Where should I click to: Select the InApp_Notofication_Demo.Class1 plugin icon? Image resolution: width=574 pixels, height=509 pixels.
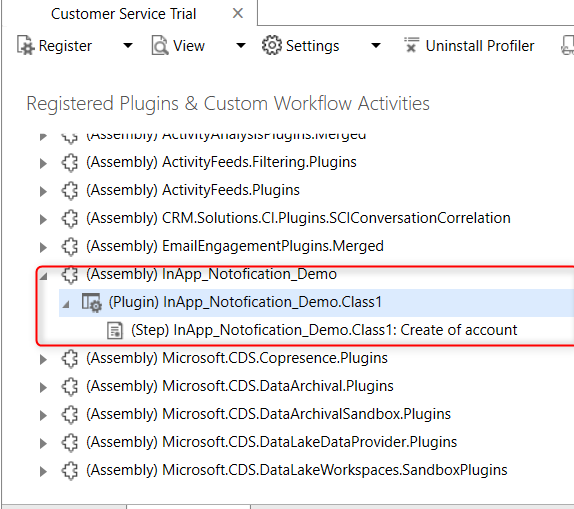92,302
